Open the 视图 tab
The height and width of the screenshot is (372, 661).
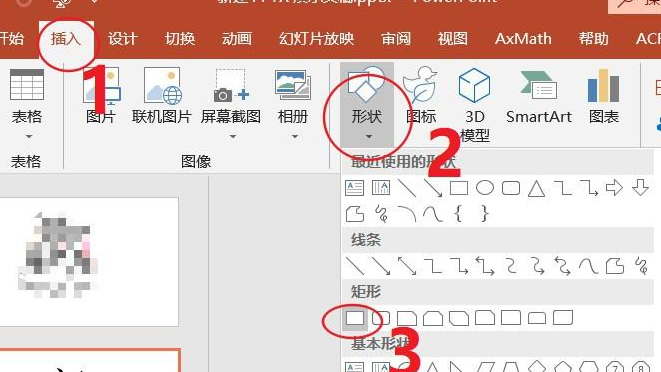[452, 39]
